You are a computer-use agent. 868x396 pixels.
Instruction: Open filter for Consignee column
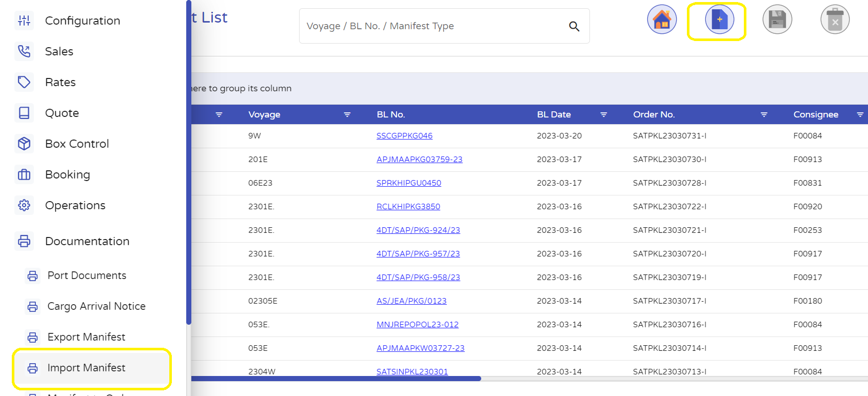(860, 114)
